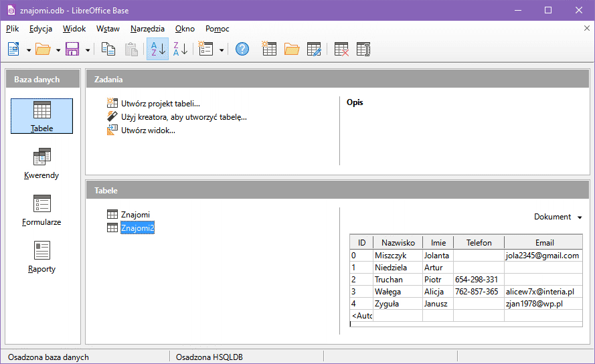Click the Edit table toolbar icon
Image resolution: width=595 pixels, height=364 pixels.
pyautogui.click(x=314, y=49)
